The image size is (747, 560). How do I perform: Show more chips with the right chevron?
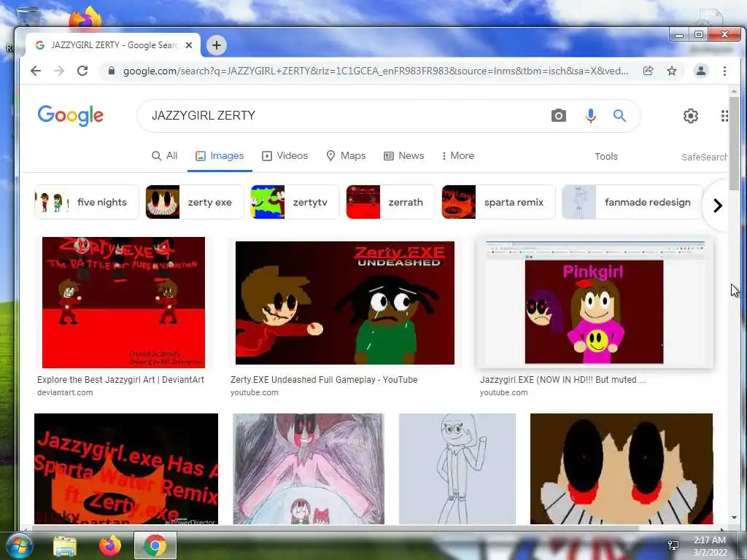click(718, 205)
